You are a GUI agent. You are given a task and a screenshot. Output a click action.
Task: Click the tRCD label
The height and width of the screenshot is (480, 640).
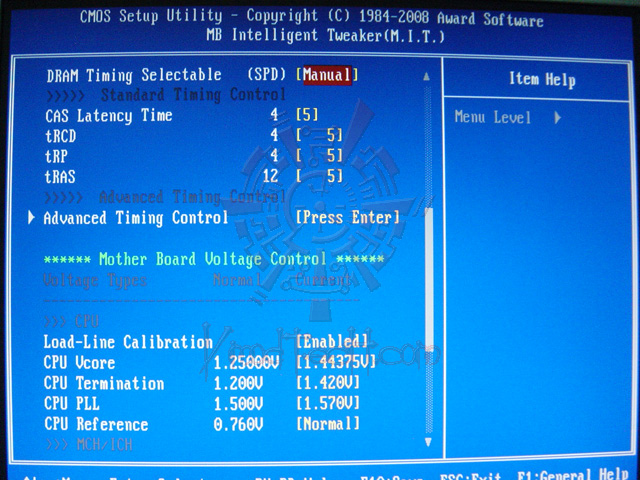pyautogui.click(x=60, y=136)
